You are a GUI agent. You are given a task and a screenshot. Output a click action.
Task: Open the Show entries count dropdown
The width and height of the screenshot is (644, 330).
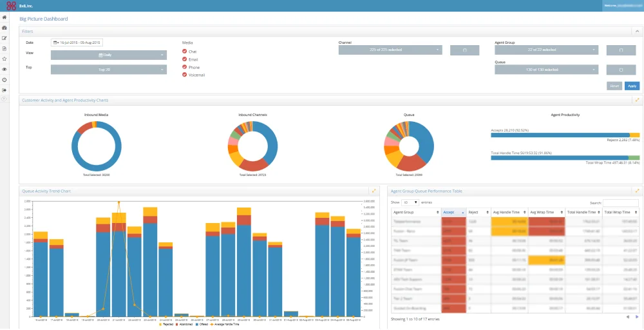click(x=410, y=202)
